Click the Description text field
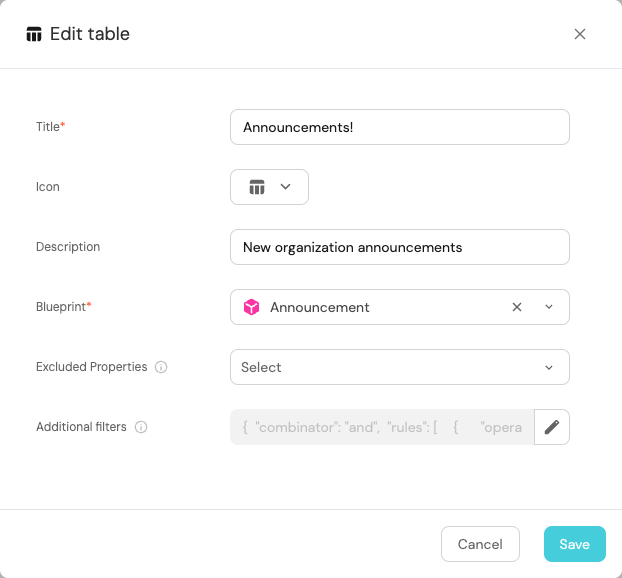622x578 pixels. pyautogui.click(x=400, y=247)
